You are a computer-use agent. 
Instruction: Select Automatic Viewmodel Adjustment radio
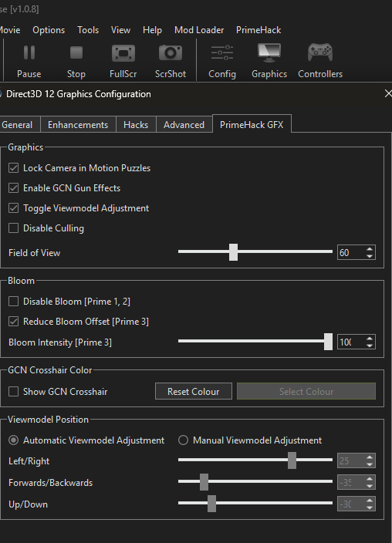pos(14,440)
